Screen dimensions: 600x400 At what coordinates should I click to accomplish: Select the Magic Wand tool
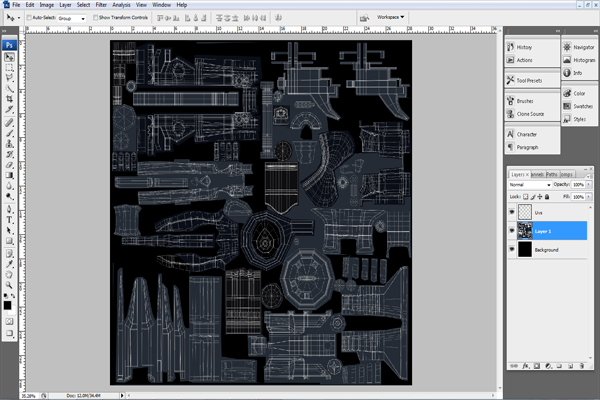click(x=10, y=88)
